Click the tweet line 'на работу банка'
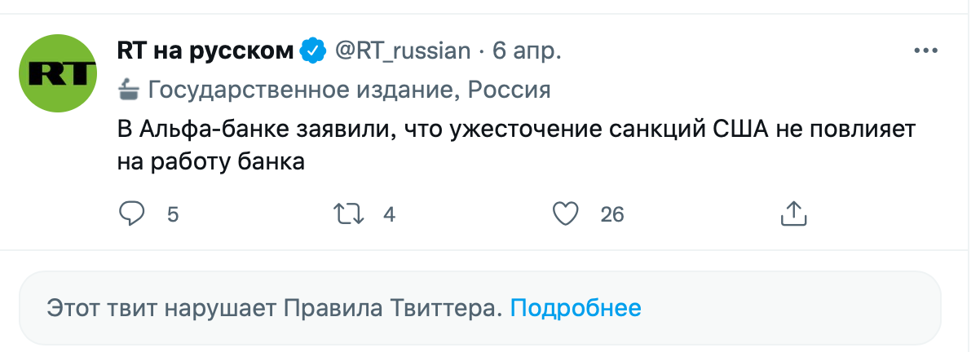 click(211, 162)
